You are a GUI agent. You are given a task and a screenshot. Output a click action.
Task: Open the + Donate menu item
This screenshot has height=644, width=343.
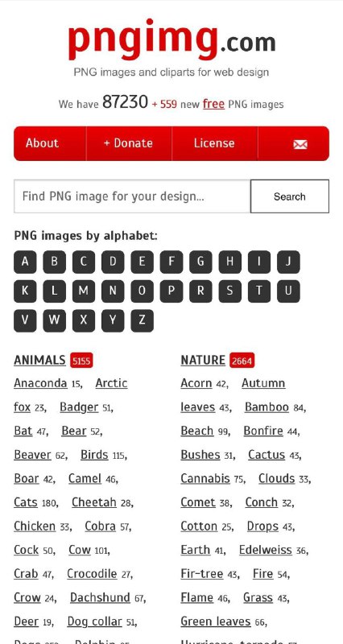coord(129,143)
